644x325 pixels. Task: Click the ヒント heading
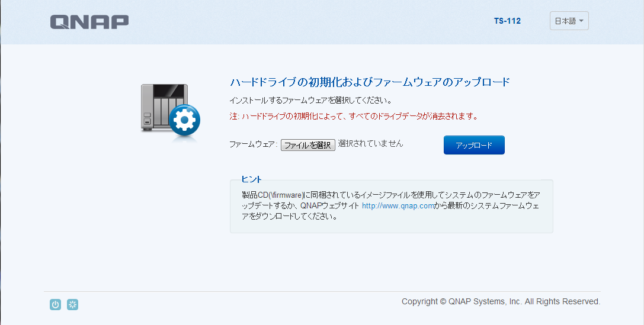click(251, 179)
